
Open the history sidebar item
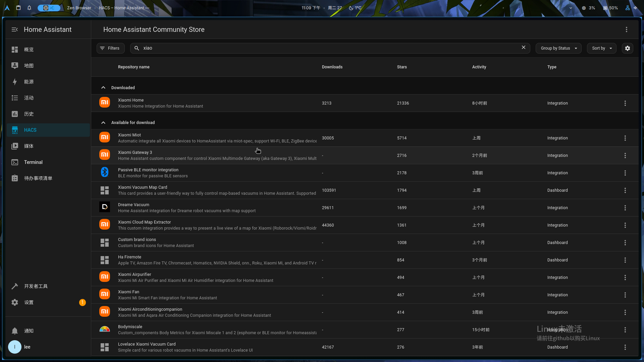[x=29, y=114]
